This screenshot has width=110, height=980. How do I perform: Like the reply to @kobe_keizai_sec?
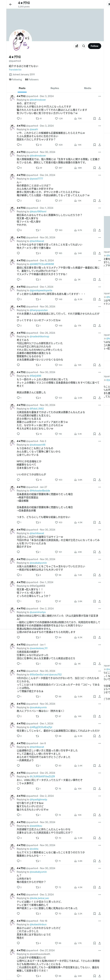[57, 913]
